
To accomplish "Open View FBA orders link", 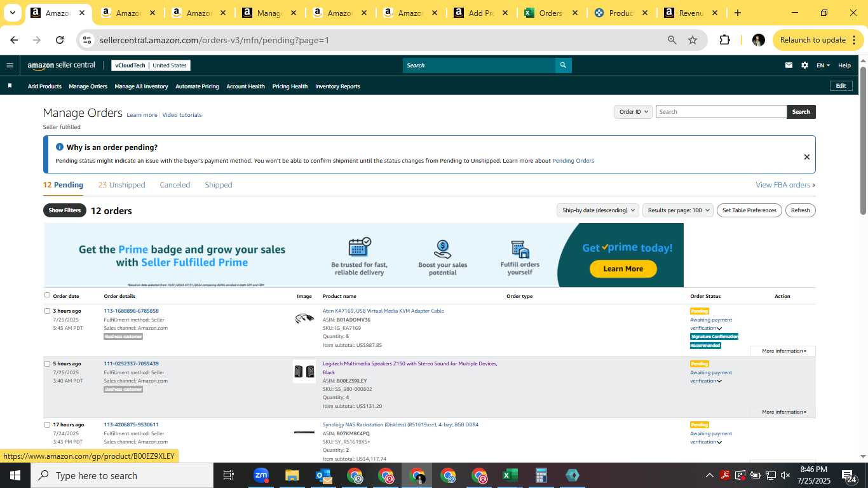I will click(x=785, y=185).
